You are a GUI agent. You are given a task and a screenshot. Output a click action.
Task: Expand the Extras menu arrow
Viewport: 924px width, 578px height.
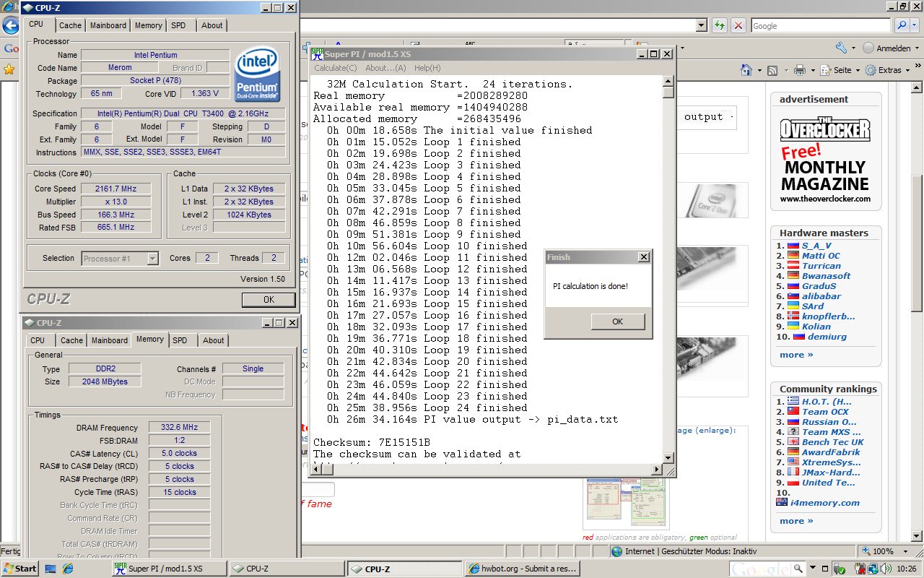(907, 70)
